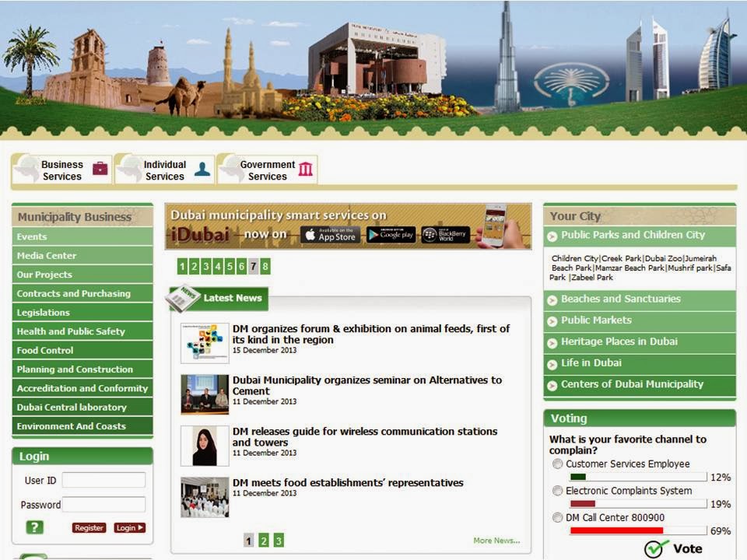Open Health and Public Safety menu item

pyautogui.click(x=82, y=331)
